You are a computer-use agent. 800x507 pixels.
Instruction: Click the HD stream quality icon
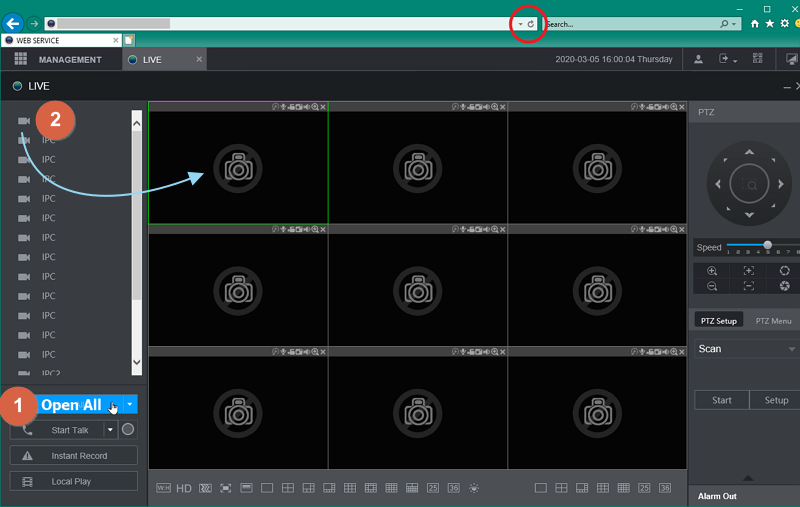pos(184,488)
